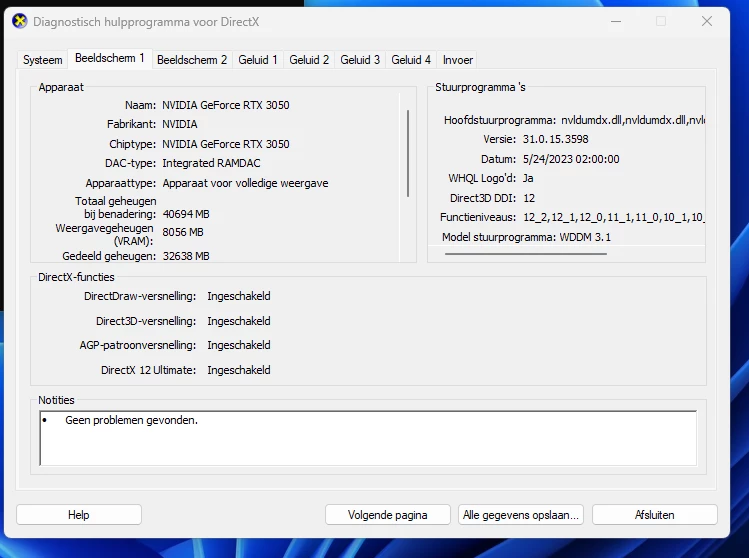Switch to the Geluid 2 tab
Viewport: 749px width, 558px height.
click(309, 60)
